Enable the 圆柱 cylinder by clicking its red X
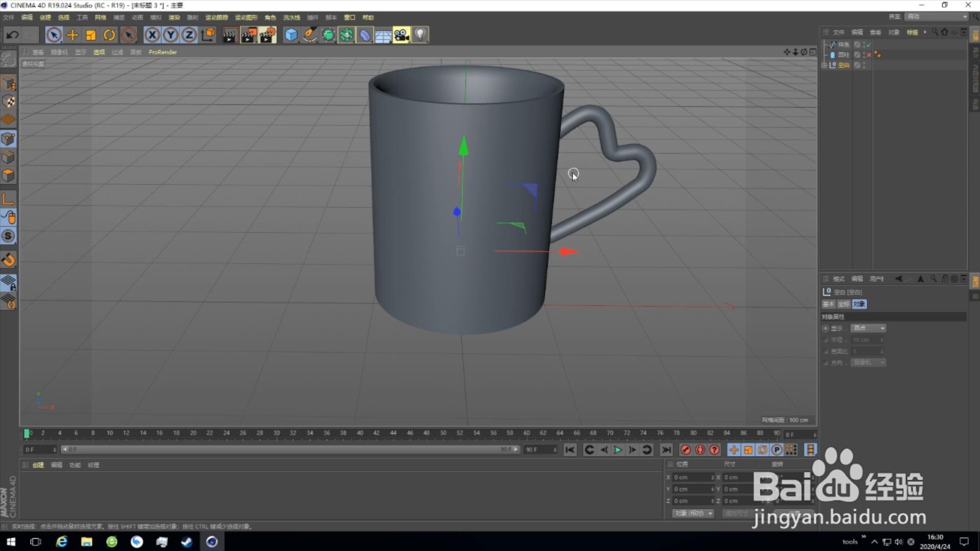The image size is (980, 551). tap(869, 55)
